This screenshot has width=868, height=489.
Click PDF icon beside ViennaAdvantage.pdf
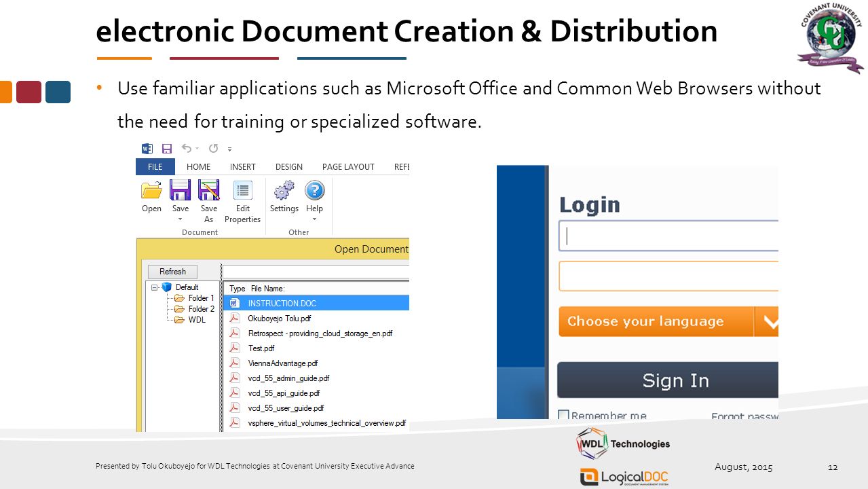pyautogui.click(x=235, y=363)
